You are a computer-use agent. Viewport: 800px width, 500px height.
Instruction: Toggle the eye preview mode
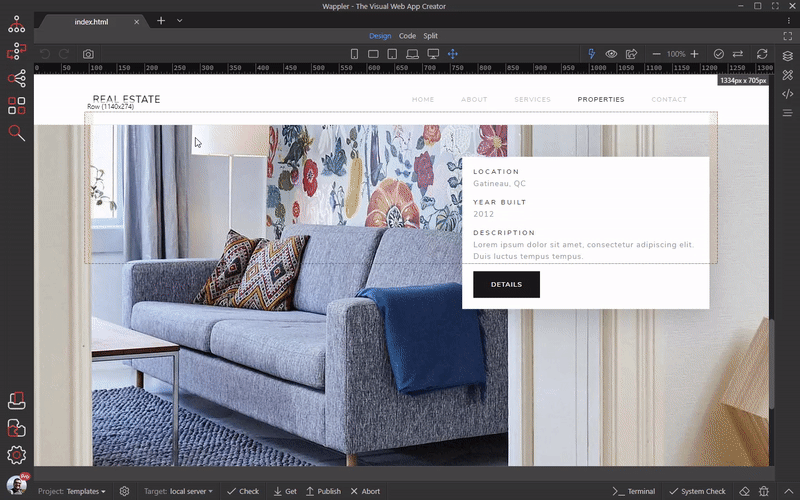611,54
